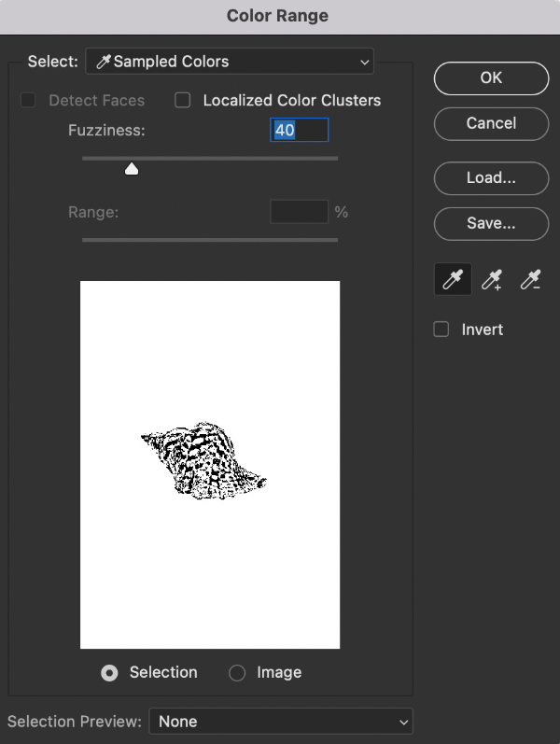Click OK to confirm color range
560x744 pixels.
[491, 78]
